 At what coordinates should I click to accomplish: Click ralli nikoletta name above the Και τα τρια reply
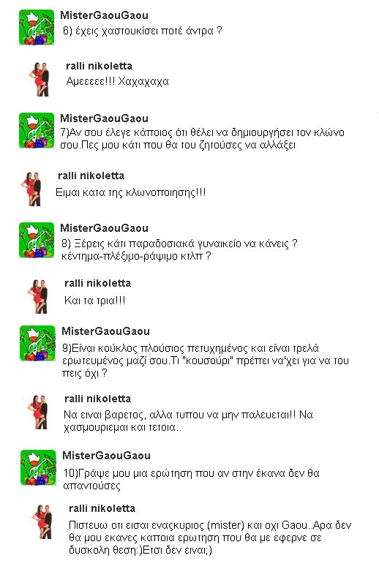click(97, 283)
